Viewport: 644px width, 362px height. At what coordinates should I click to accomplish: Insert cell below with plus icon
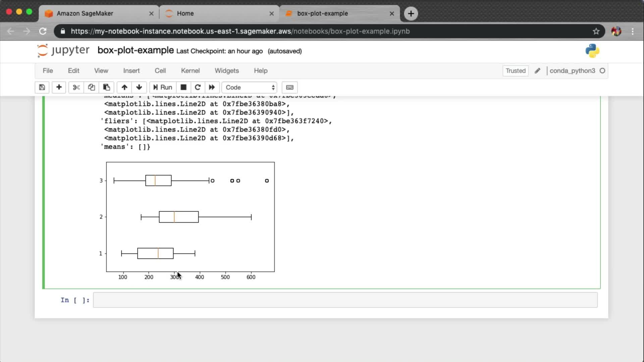click(59, 87)
